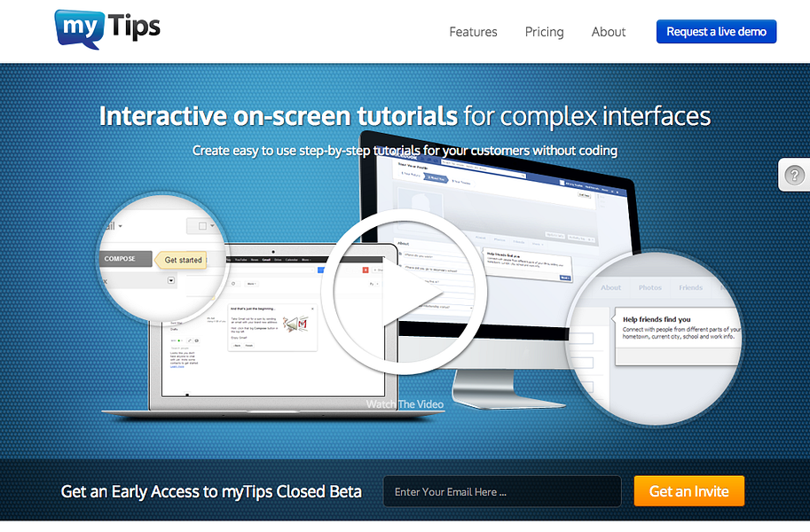Viewport: 810px width, 532px height.
Task: Go to the Pricing page
Action: (x=544, y=32)
